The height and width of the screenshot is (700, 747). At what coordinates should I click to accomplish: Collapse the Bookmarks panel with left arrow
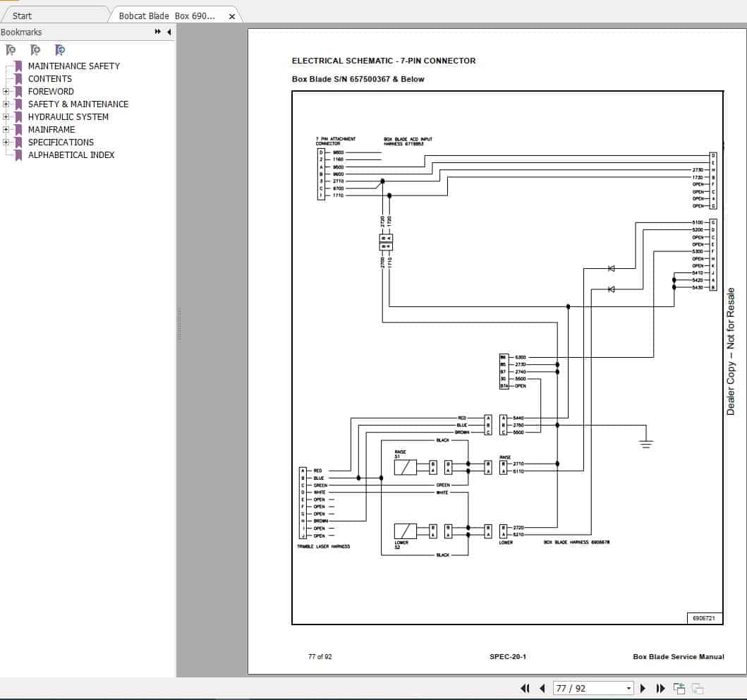[x=169, y=32]
